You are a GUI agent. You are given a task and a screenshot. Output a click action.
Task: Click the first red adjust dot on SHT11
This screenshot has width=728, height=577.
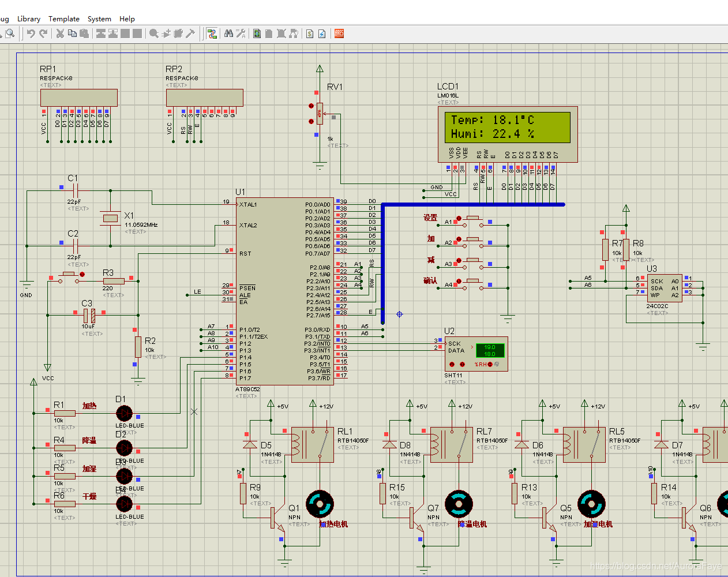(x=452, y=364)
